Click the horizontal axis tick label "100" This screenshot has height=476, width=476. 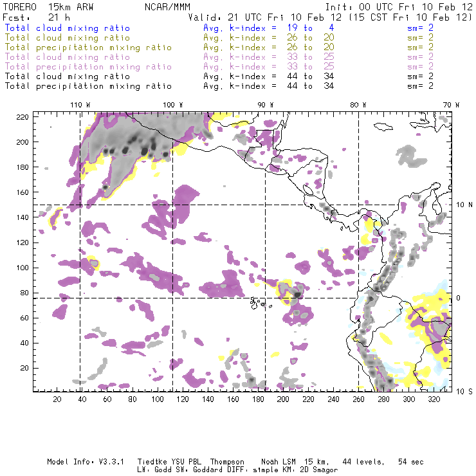pyautogui.click(x=158, y=399)
